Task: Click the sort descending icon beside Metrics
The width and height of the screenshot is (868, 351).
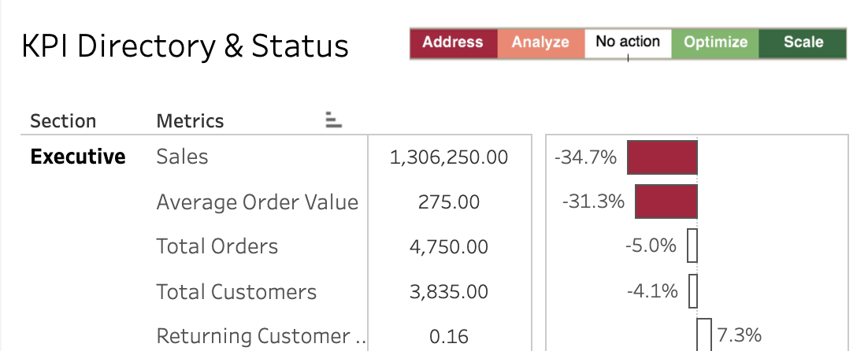Action: coord(333,120)
